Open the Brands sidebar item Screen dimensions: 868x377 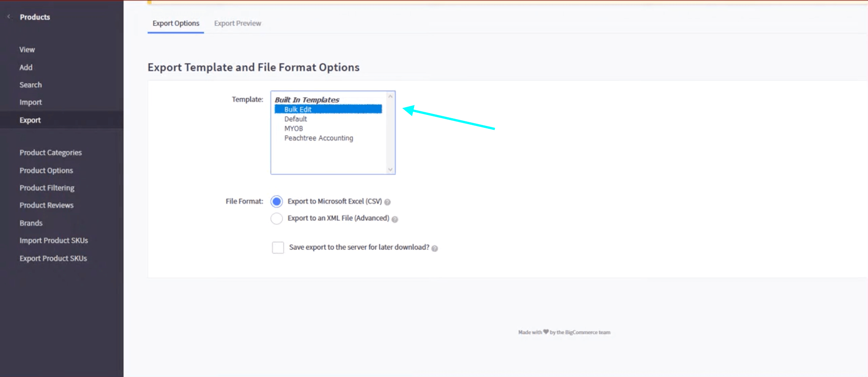point(31,223)
